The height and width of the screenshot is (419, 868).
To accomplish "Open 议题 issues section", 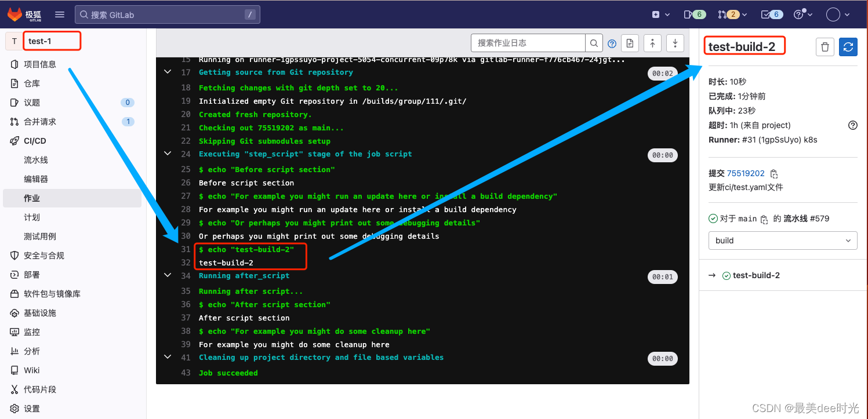I will click(x=32, y=103).
